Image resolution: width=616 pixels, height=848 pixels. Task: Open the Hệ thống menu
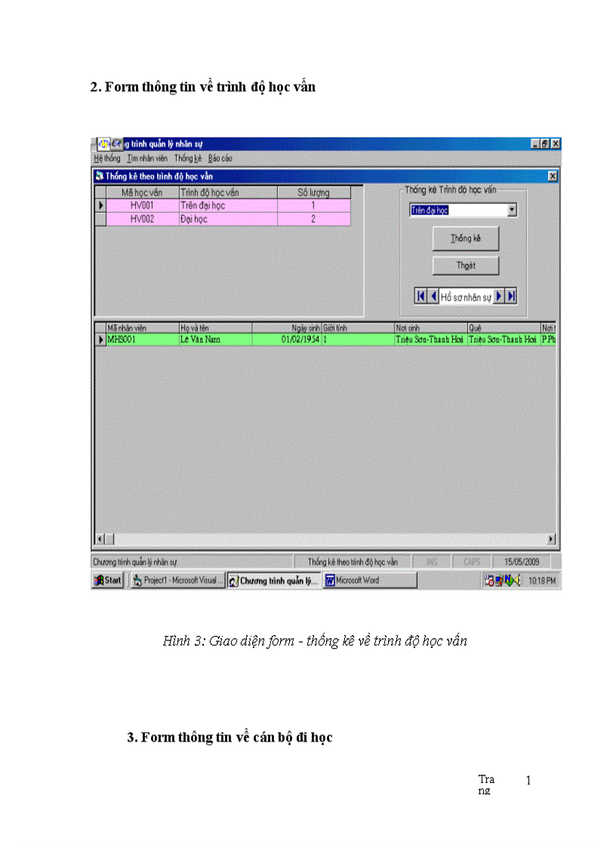(x=107, y=159)
